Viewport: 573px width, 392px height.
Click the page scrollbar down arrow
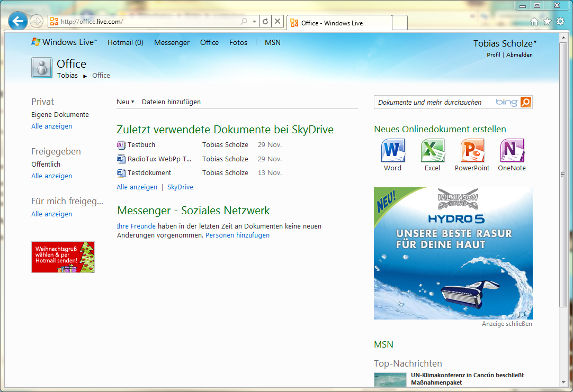tap(563, 382)
